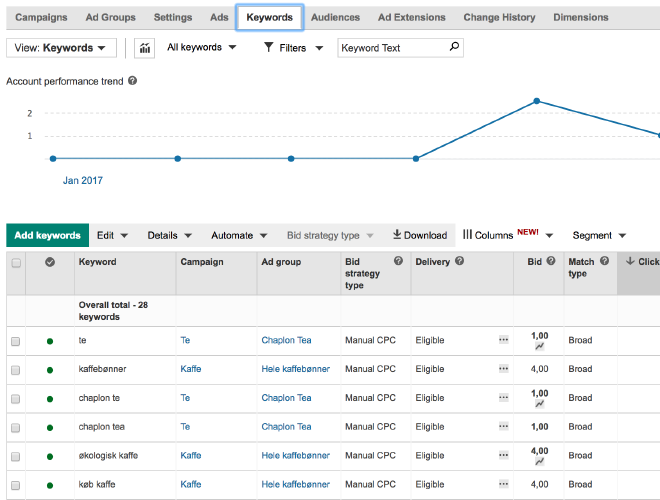Check the select-all checkbox in table header
Viewport: 660px width, 500px height.
point(16,263)
